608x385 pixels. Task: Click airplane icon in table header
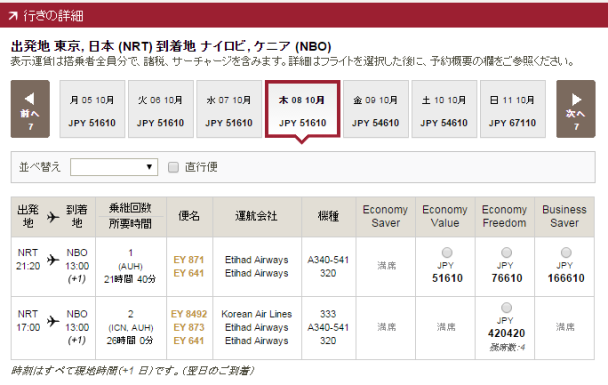pyautogui.click(x=53, y=217)
